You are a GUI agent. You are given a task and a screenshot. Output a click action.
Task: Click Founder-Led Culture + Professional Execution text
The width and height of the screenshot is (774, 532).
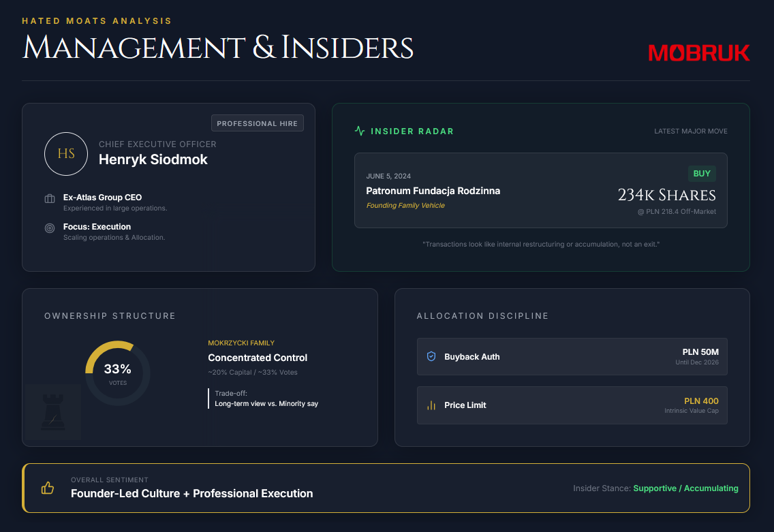pyautogui.click(x=191, y=493)
